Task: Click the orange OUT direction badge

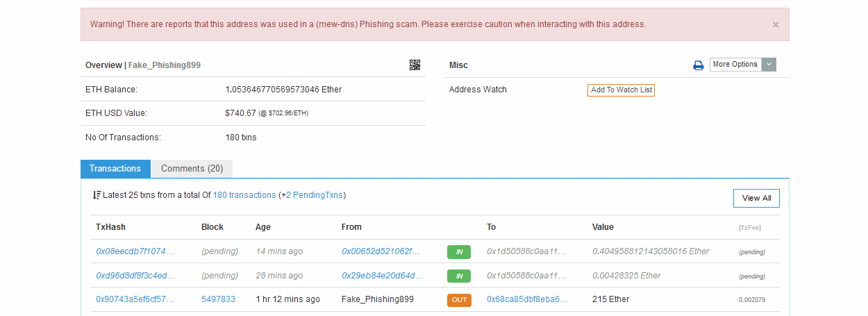Action: click(458, 300)
